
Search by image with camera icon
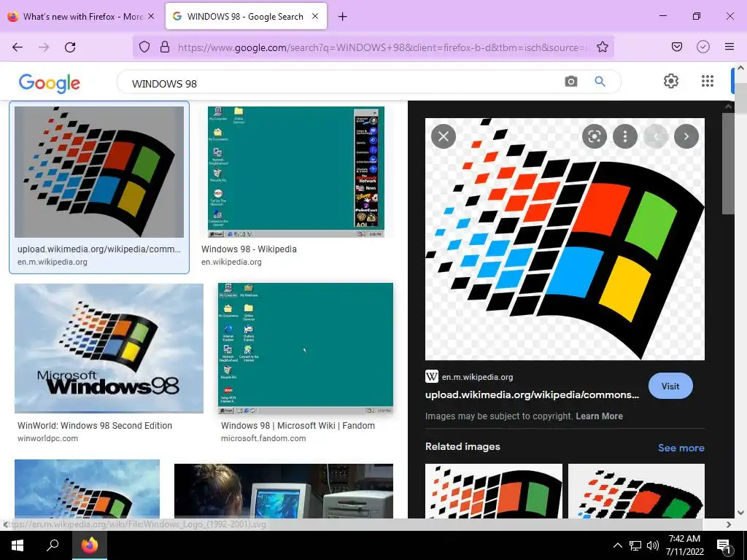click(x=570, y=82)
